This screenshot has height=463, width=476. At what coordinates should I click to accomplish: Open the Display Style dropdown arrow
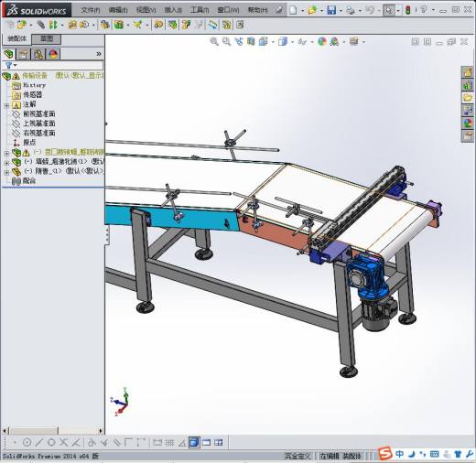tap(292, 42)
